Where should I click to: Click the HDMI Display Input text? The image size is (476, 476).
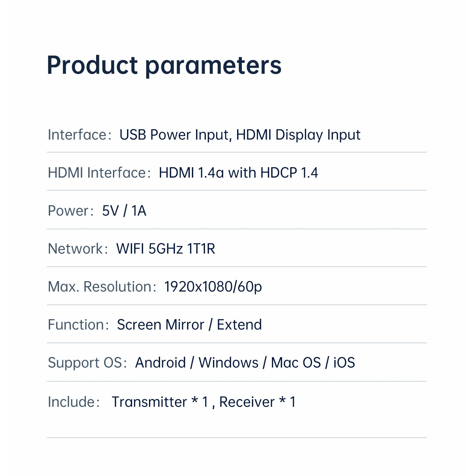[x=298, y=135]
